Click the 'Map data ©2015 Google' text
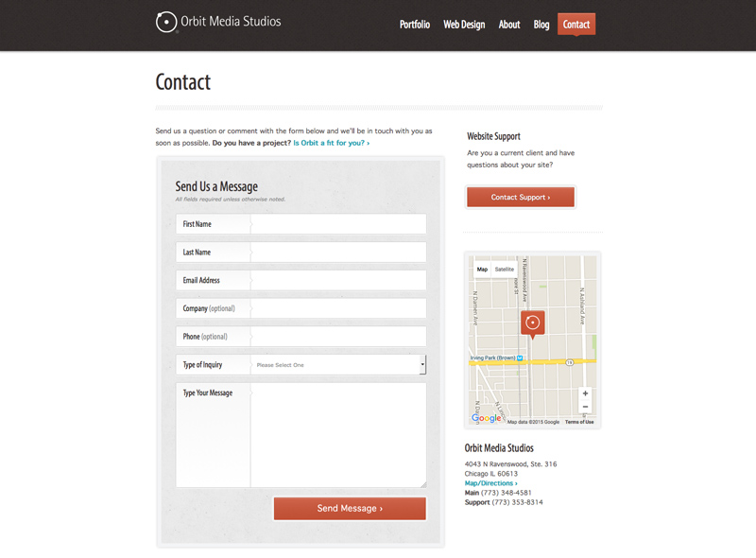Viewport: 756px width, 558px height. tap(533, 422)
